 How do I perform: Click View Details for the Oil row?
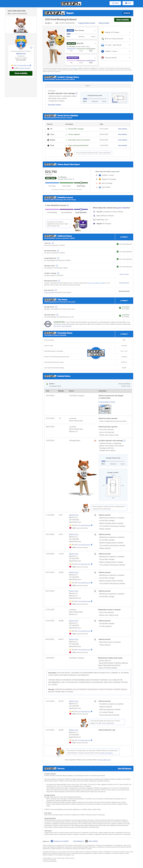coord(123,129)
